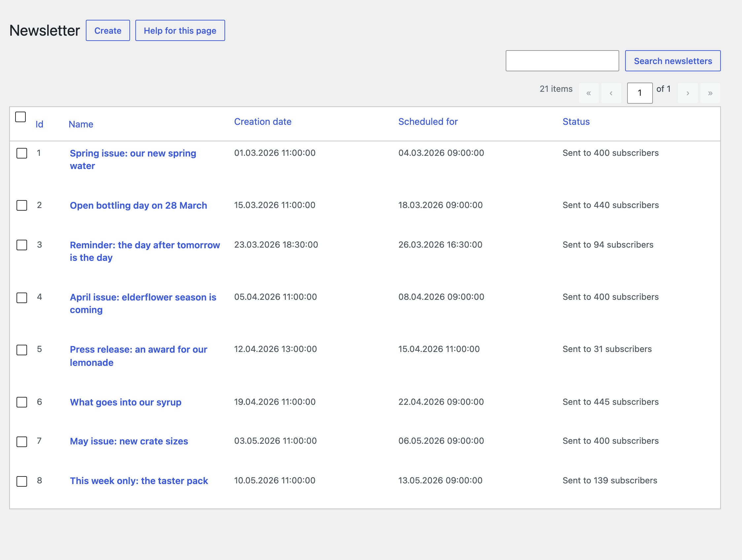Click status Sent to 440 subscribers

[x=611, y=205]
